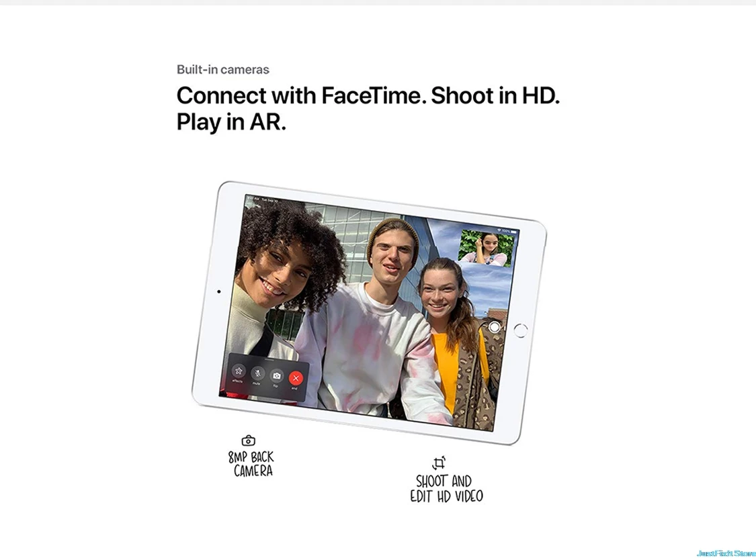Click the battery indicator in iPad status bar

(x=513, y=232)
